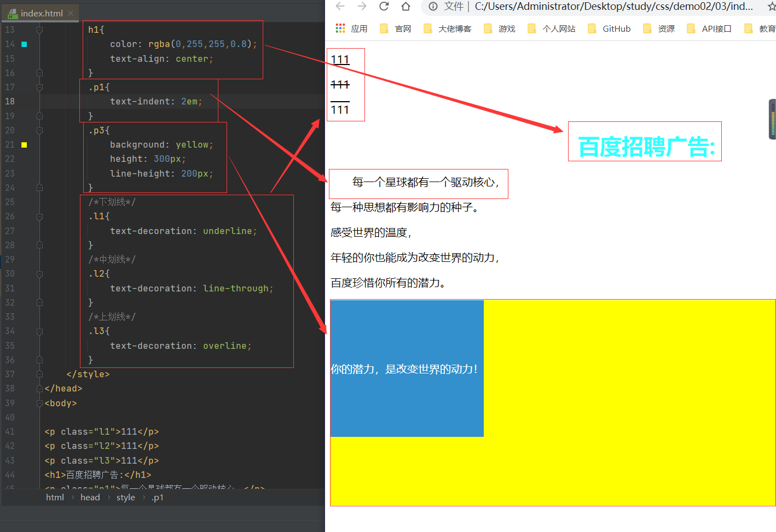Screen dimensions: 776x532
Task: Collapse the .l3 rule fold at line 34
Action: 39,331
